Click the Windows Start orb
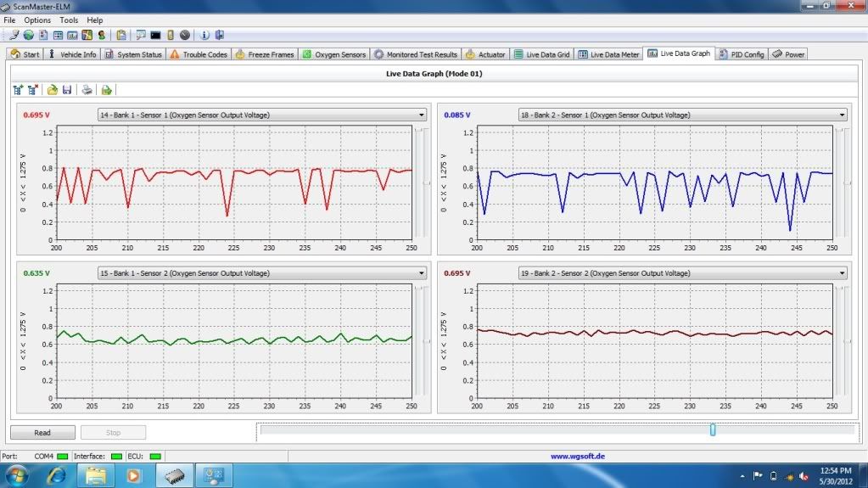The height and width of the screenshot is (488, 868). coord(17,476)
